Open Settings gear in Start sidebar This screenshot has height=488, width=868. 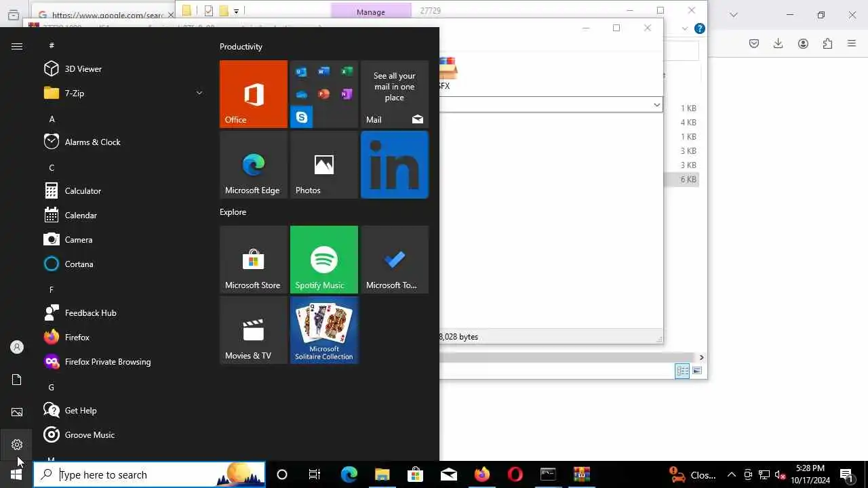17,445
